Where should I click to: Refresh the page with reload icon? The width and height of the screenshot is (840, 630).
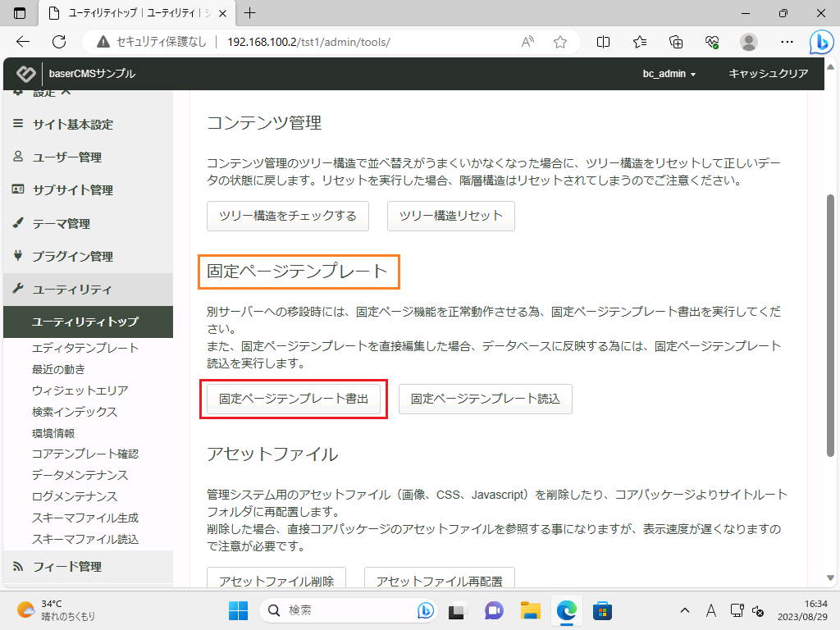pyautogui.click(x=59, y=42)
